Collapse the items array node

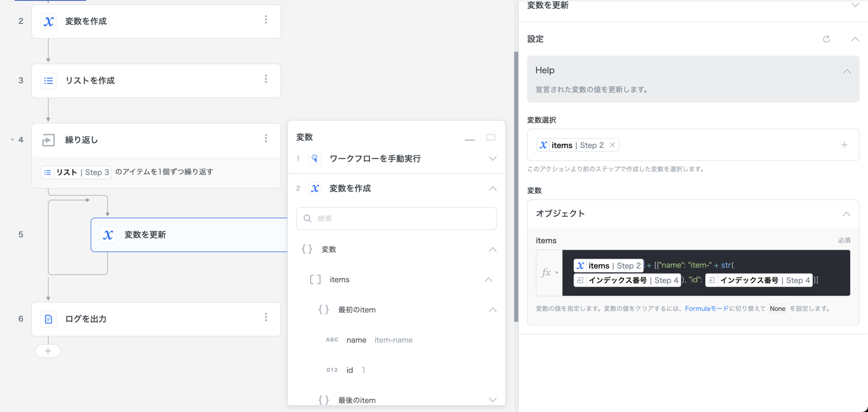pos(488,280)
